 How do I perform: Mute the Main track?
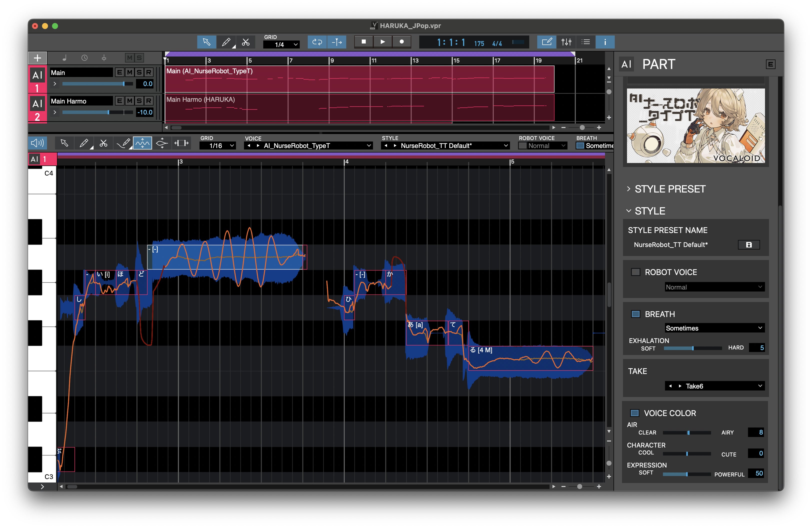pos(129,72)
